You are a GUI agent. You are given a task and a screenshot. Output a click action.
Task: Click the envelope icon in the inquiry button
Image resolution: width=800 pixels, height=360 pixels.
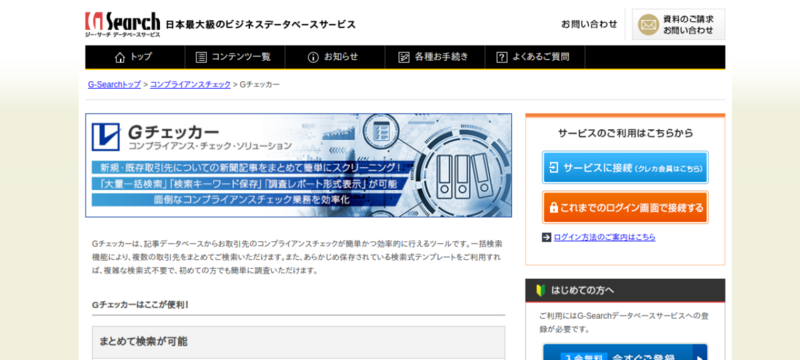pyautogui.click(x=648, y=24)
